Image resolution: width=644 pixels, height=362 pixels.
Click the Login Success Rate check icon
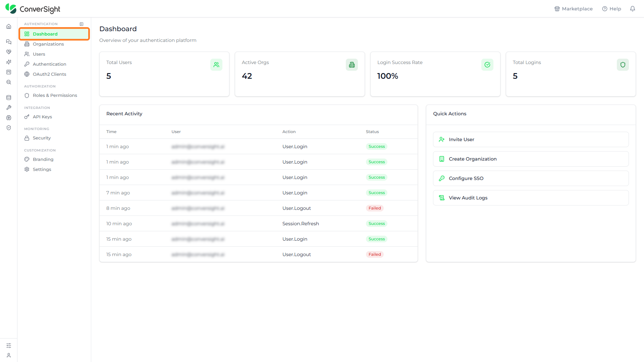[x=487, y=65]
